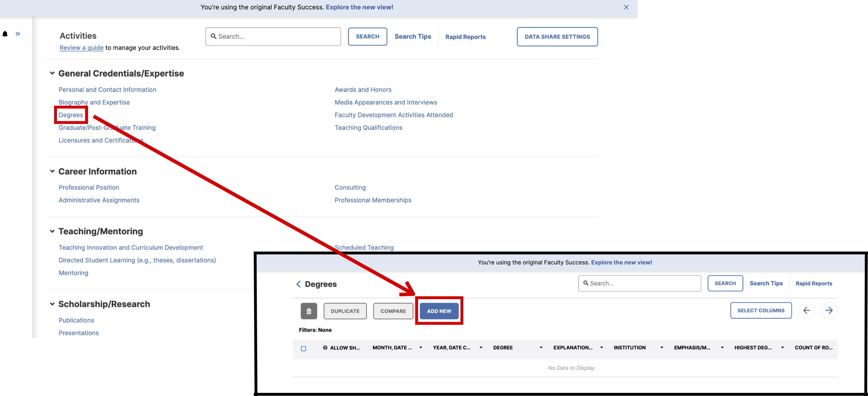This screenshot has height=396, width=868.
Task: Click 'Explore the new view!' top banner link
Action: [359, 7]
